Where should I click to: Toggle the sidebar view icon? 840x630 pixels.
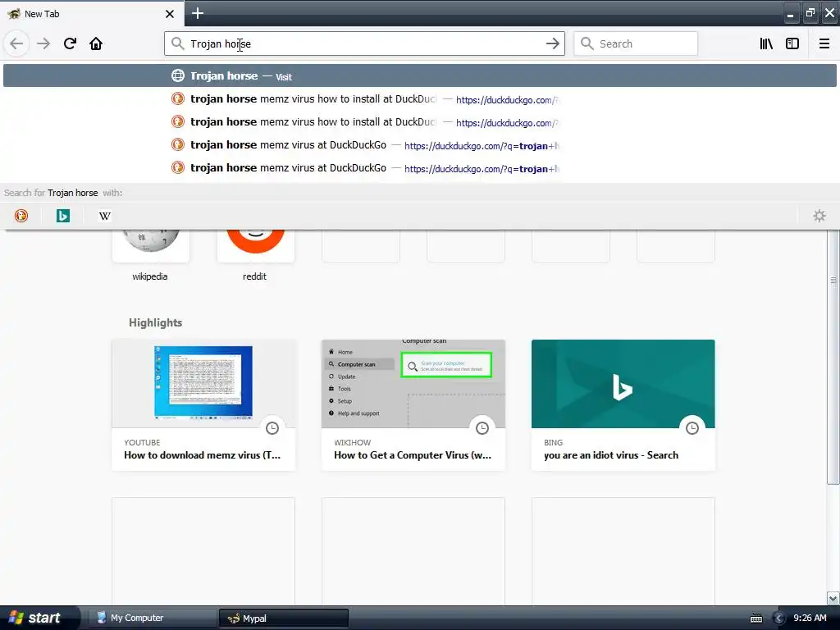(x=792, y=43)
